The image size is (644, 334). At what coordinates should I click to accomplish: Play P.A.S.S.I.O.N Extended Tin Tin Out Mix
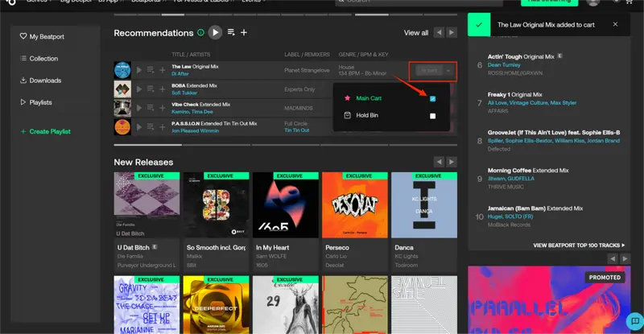139,127
